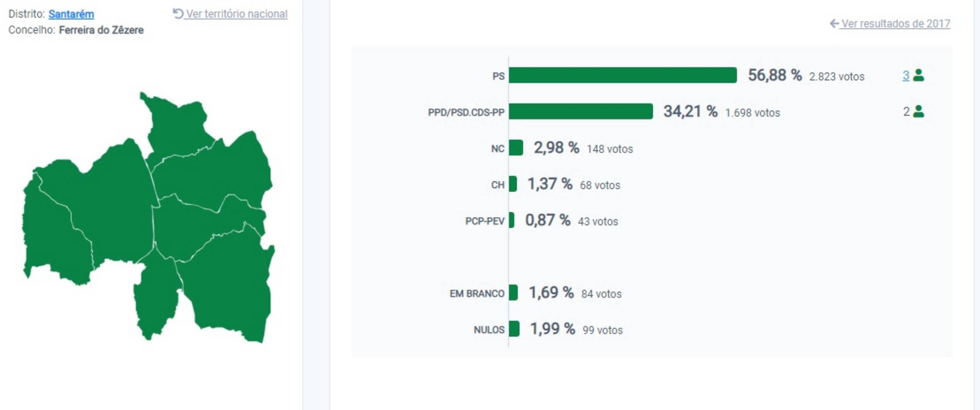Click the undo arrow icon beside Ver território nacional
Screen dimensions: 980x410
[x=178, y=13]
